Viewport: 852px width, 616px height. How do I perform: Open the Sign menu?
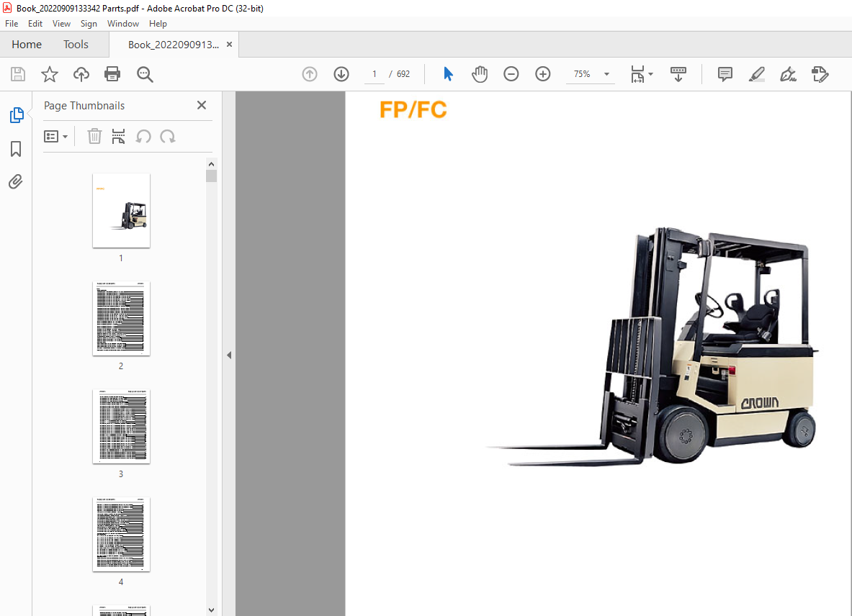[x=89, y=23]
